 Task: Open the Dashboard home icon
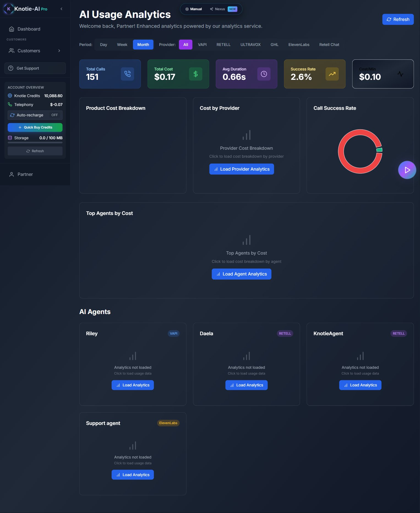point(12,29)
